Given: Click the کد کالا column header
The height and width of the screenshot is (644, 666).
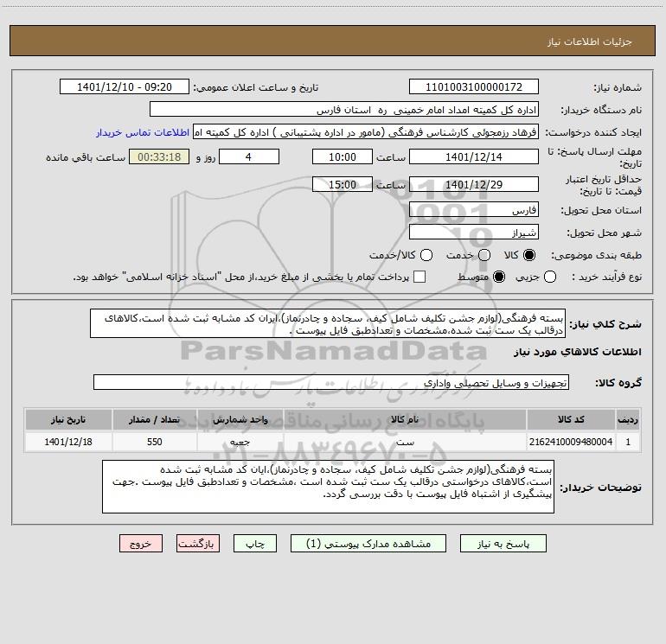Looking at the screenshot, I should tap(571, 419).
